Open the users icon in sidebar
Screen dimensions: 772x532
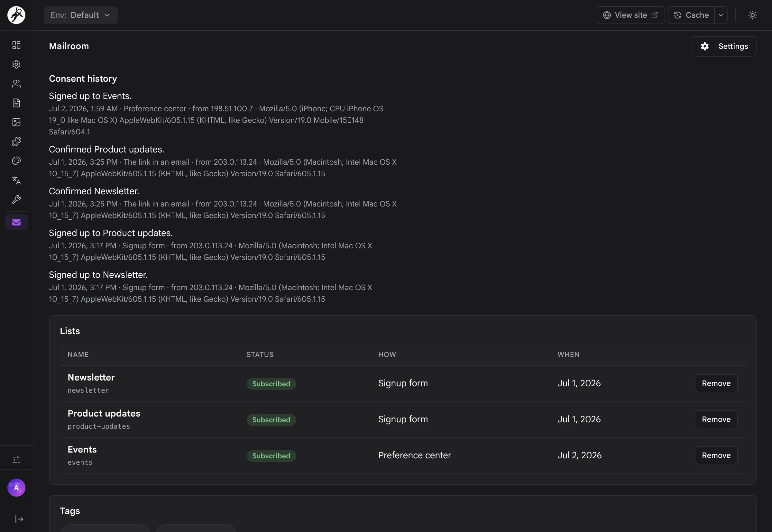16,84
